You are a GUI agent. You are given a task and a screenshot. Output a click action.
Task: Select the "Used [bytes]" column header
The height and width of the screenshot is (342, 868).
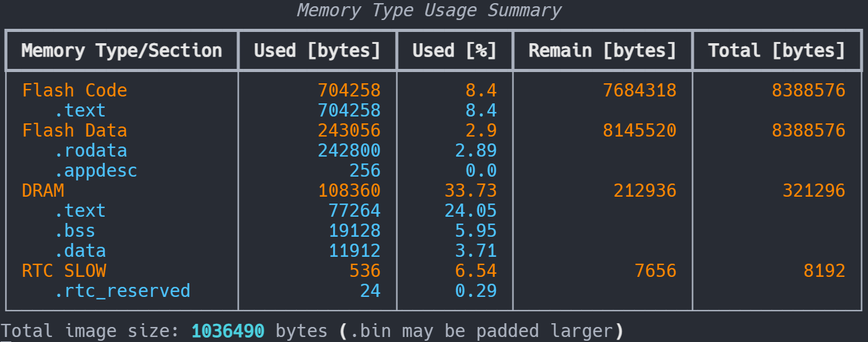click(x=317, y=51)
